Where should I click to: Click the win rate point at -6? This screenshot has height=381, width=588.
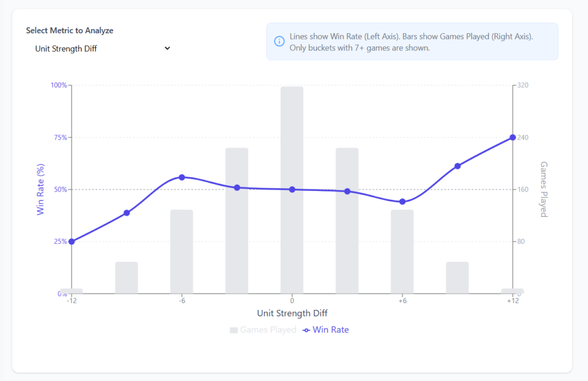182,177
